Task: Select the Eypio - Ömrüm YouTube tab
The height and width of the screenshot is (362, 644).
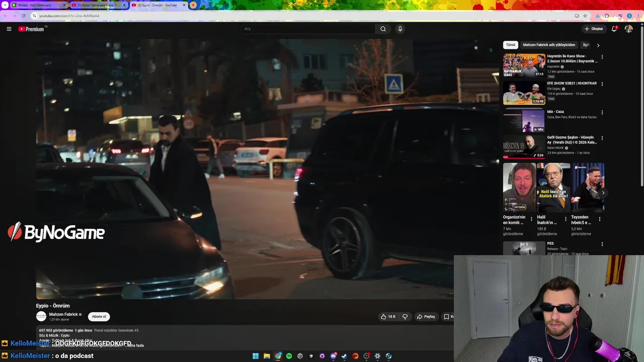Action: click(158, 5)
